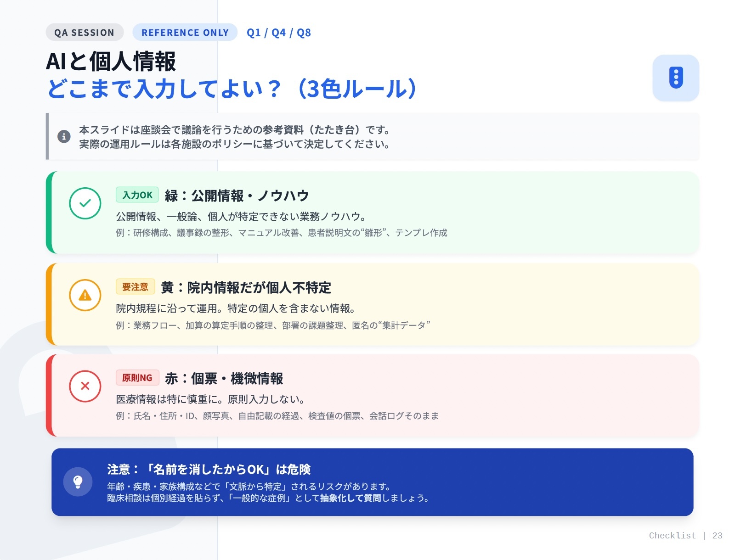Select the heading 黄：院内情報だが個人不特定
The height and width of the screenshot is (560, 746).
pyautogui.click(x=246, y=288)
